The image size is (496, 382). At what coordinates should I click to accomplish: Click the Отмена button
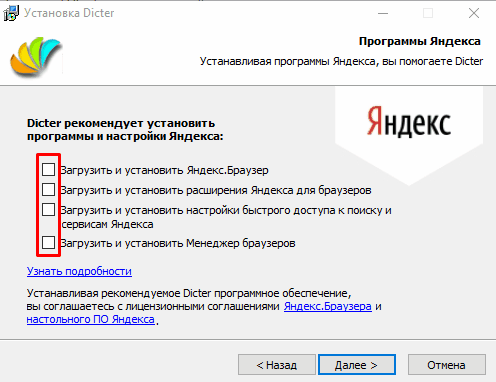pos(447,365)
